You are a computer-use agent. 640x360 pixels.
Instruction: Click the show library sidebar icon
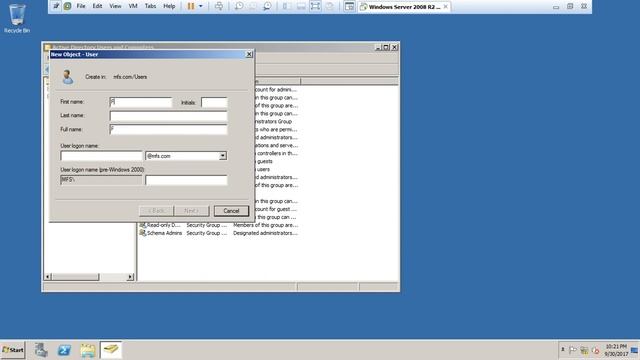[287, 6]
